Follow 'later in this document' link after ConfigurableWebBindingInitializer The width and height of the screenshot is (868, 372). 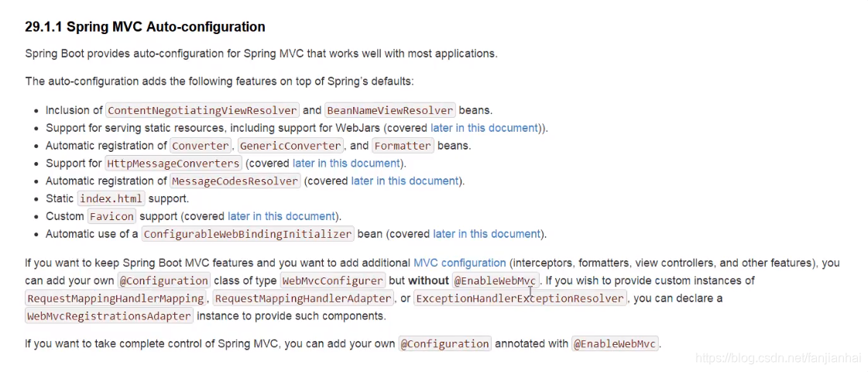(x=486, y=234)
